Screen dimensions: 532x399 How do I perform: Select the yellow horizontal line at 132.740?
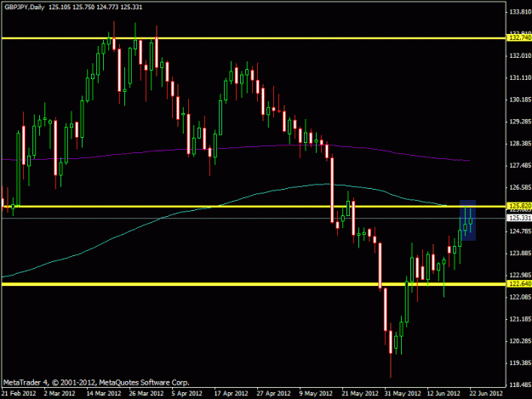(254, 38)
